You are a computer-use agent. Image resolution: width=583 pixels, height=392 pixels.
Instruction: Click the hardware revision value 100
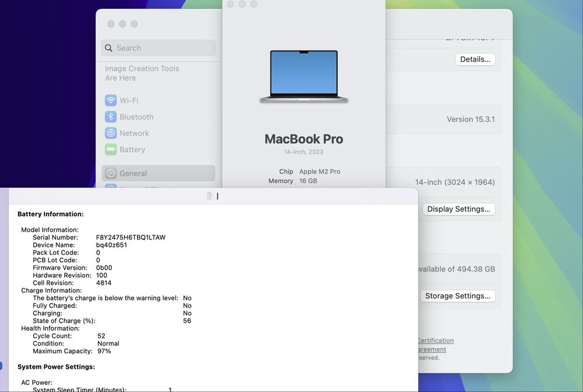click(x=101, y=276)
